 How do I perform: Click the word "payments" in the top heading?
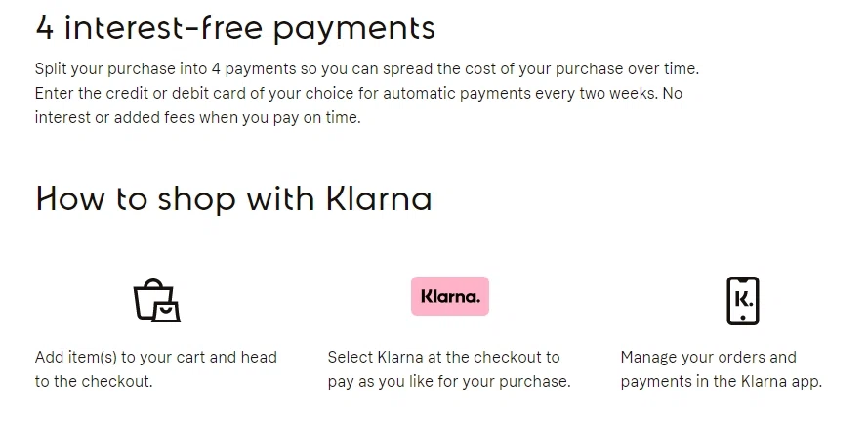[x=353, y=29]
